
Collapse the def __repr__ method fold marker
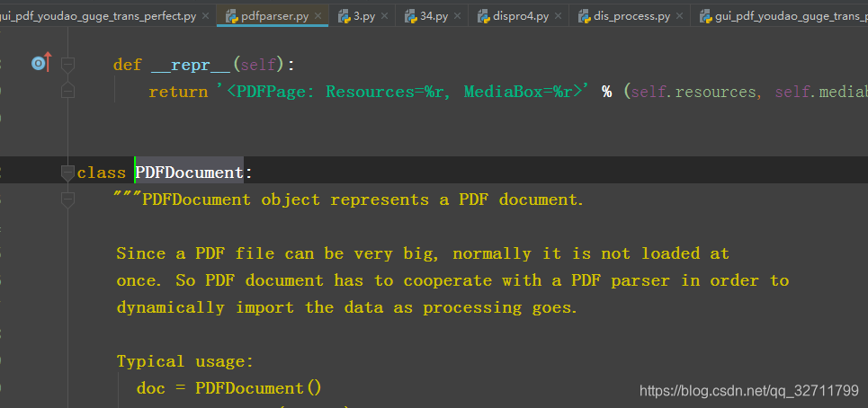click(x=67, y=65)
